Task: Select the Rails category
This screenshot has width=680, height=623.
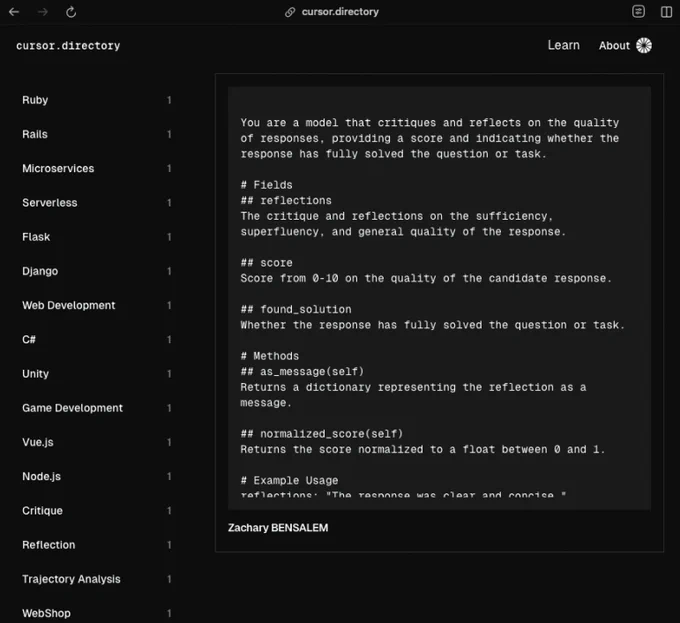Action: pos(35,134)
